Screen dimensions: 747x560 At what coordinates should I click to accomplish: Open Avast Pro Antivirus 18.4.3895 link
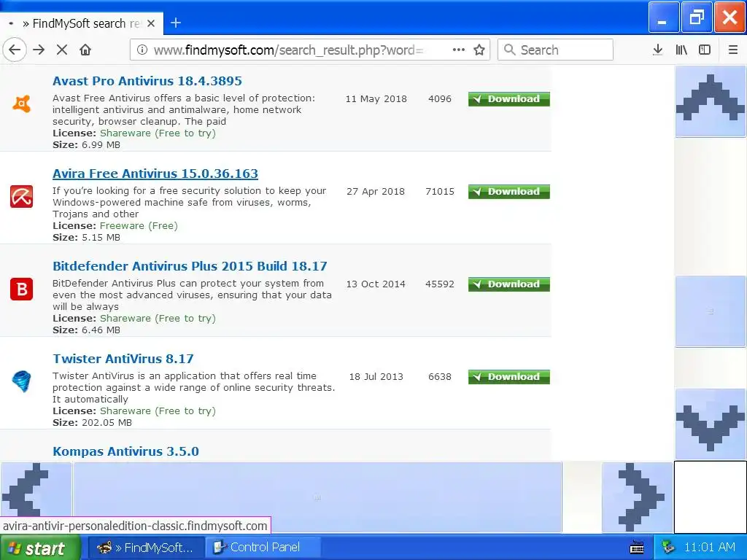point(147,81)
